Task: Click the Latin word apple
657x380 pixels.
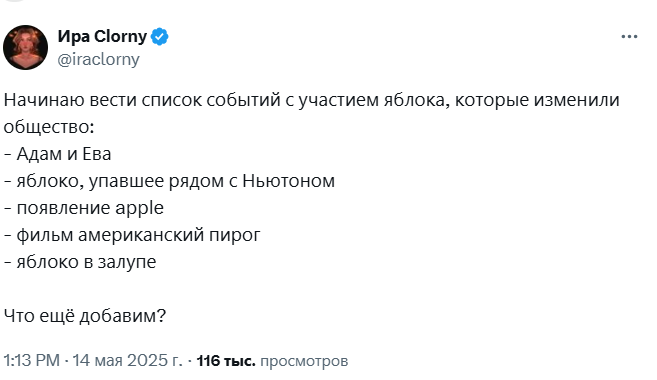Action: pyautogui.click(x=140, y=209)
